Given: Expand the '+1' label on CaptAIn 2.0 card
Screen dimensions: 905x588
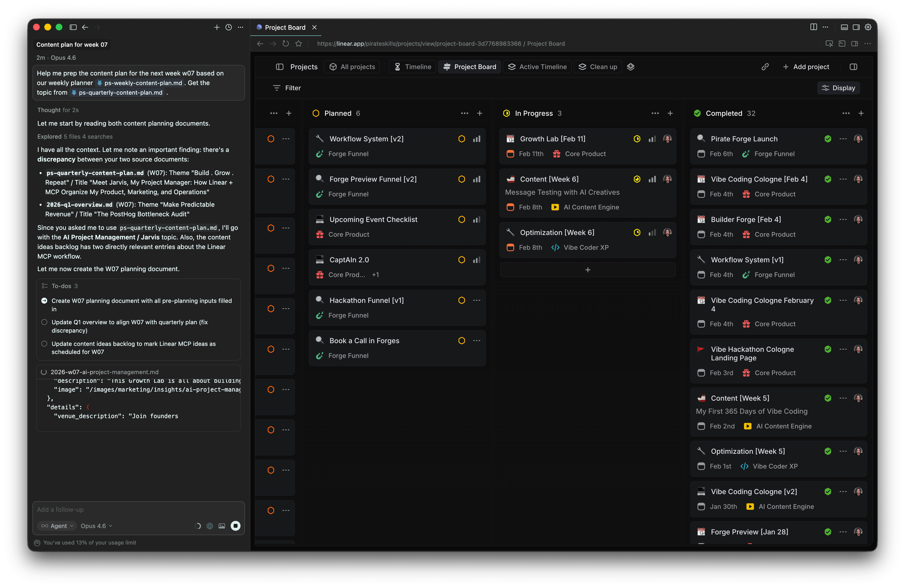Looking at the screenshot, I should tap(375, 274).
